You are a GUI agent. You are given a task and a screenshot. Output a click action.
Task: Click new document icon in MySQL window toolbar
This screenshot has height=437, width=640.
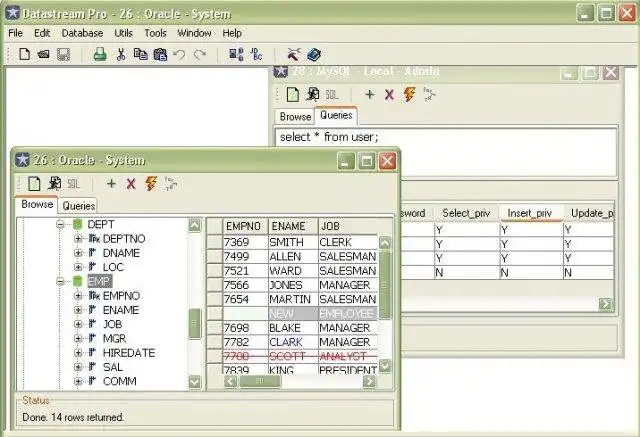(293, 95)
